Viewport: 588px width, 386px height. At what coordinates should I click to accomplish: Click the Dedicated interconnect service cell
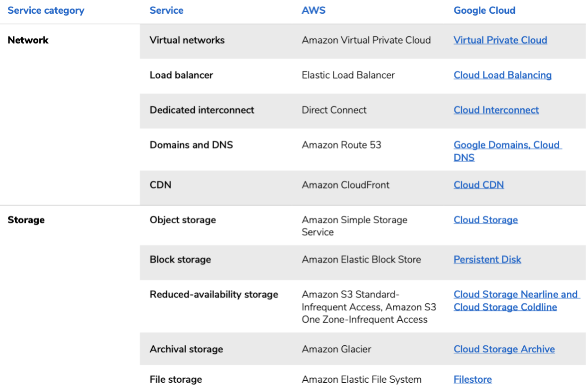pyautogui.click(x=202, y=110)
